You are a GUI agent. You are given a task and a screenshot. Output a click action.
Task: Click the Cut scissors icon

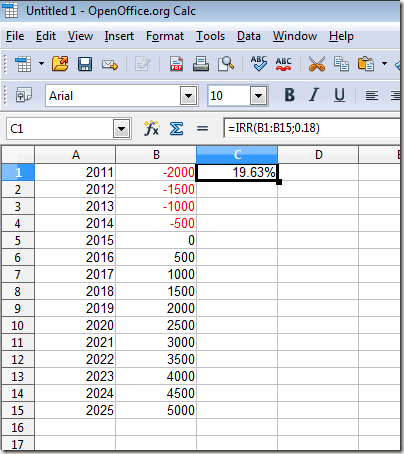317,63
